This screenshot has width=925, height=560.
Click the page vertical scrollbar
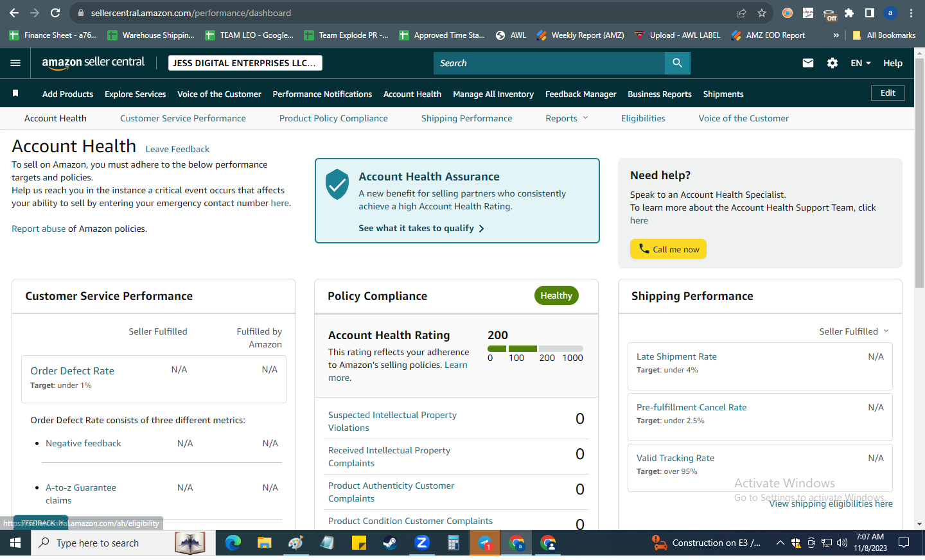click(919, 173)
